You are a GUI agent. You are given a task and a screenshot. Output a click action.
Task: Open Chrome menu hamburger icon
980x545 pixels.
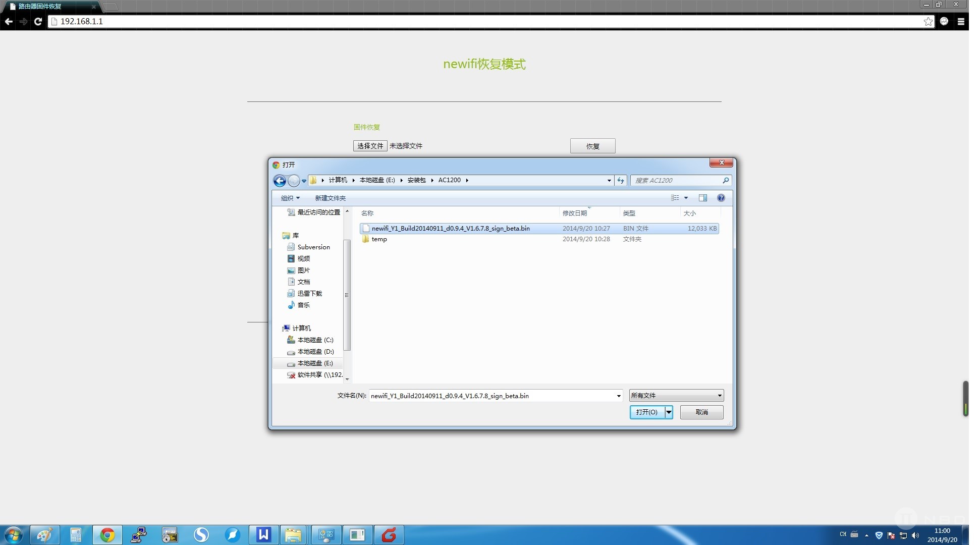point(961,21)
